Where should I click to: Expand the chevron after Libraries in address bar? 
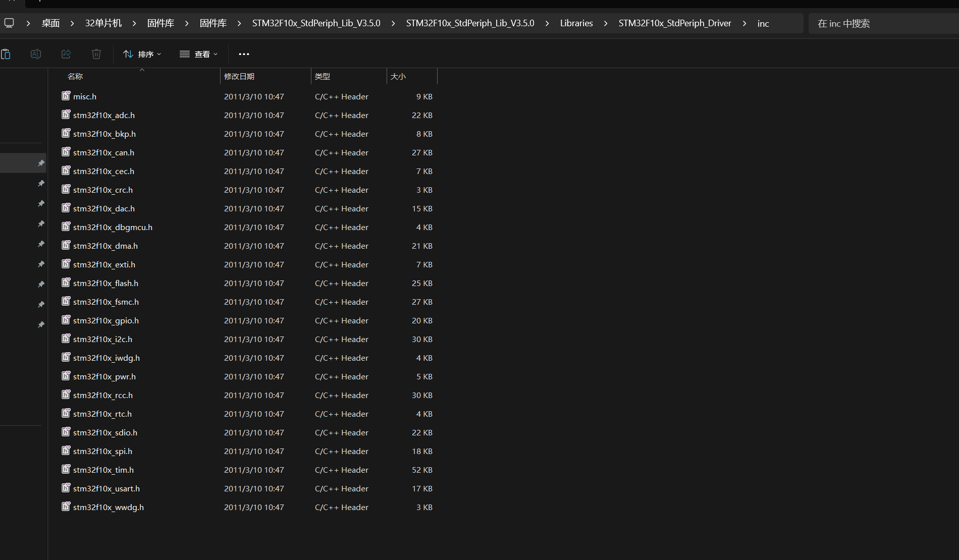(x=606, y=23)
